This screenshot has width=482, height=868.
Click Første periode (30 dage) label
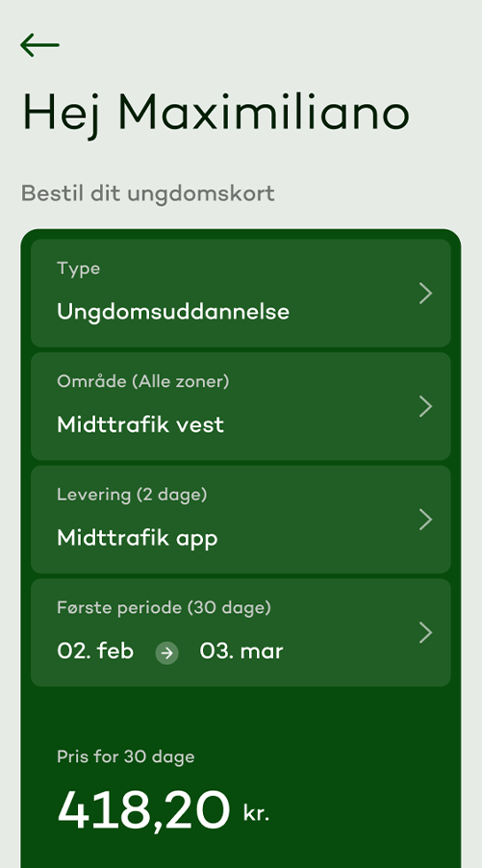(x=164, y=607)
